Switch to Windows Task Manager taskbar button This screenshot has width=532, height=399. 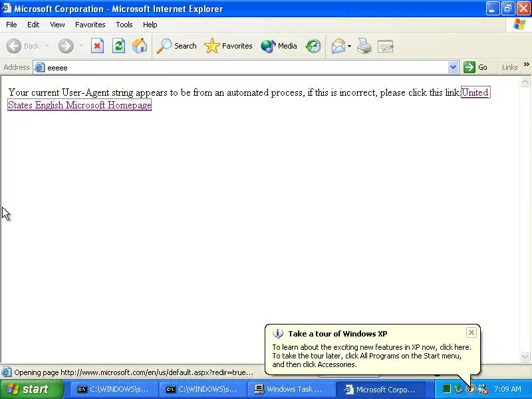coord(291,389)
